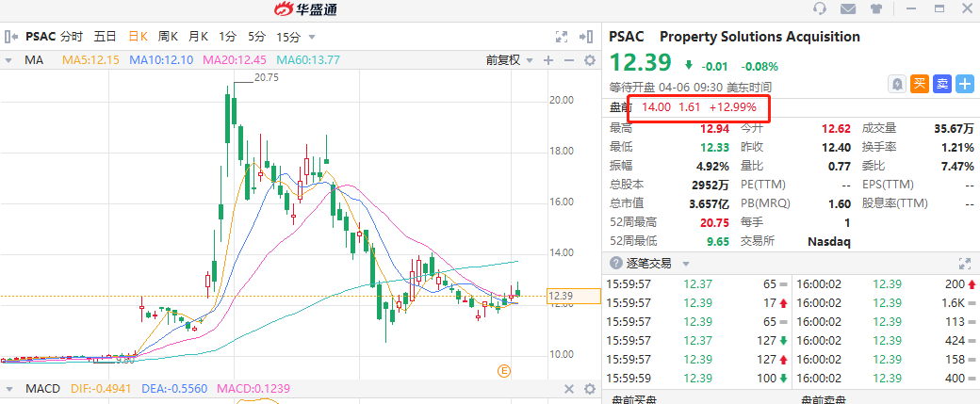This screenshot has width=980, height=404.
Task: Open the mail messages icon
Action: pyautogui.click(x=847, y=8)
